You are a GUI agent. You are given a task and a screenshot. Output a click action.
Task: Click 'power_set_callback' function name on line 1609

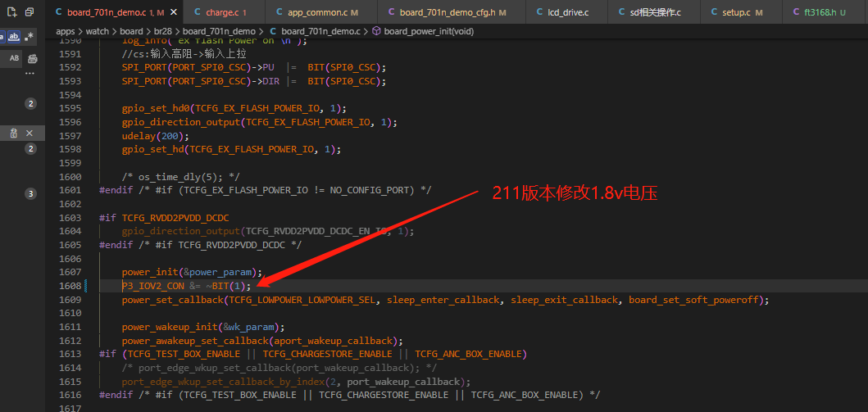tap(173, 300)
